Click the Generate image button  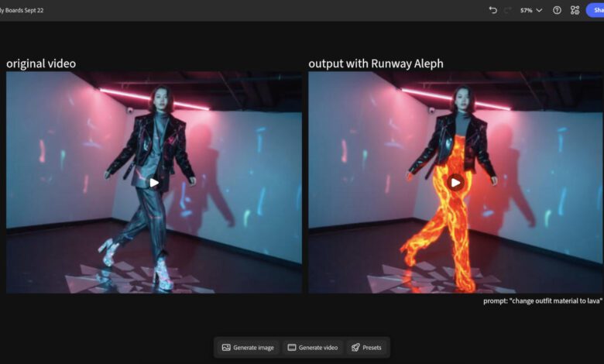248,348
